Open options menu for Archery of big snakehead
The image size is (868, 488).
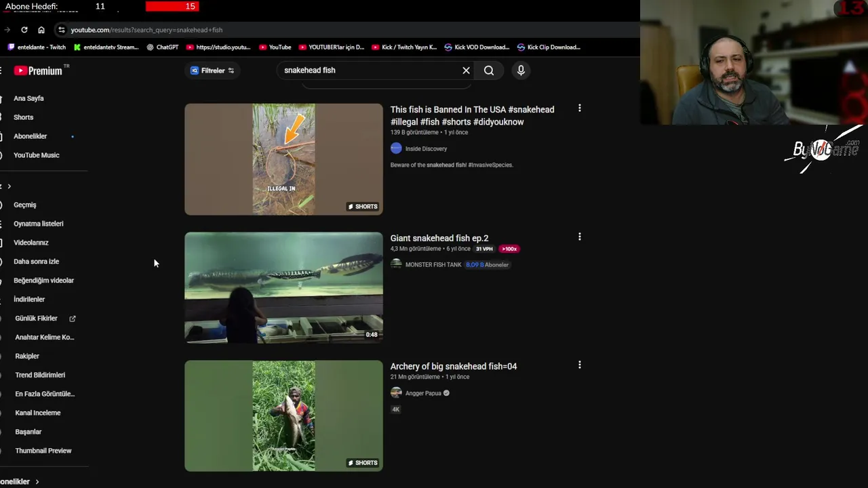tap(579, 365)
